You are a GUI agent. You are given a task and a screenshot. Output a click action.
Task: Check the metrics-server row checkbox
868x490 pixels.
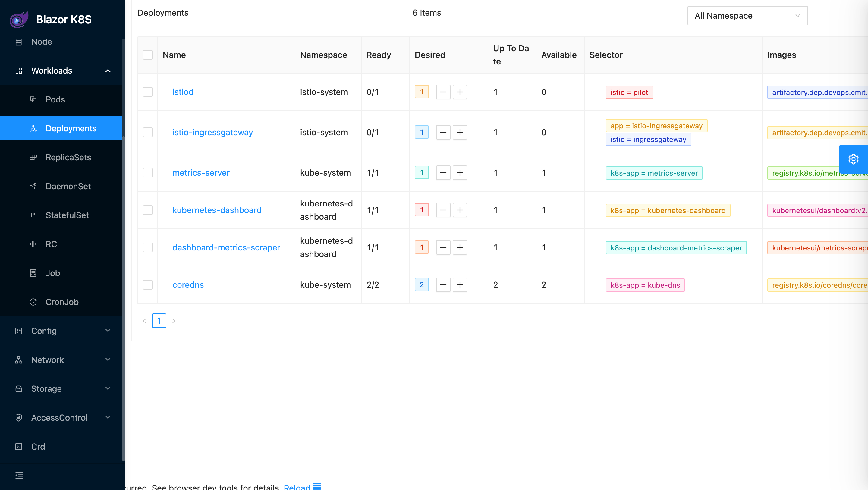pos(148,173)
